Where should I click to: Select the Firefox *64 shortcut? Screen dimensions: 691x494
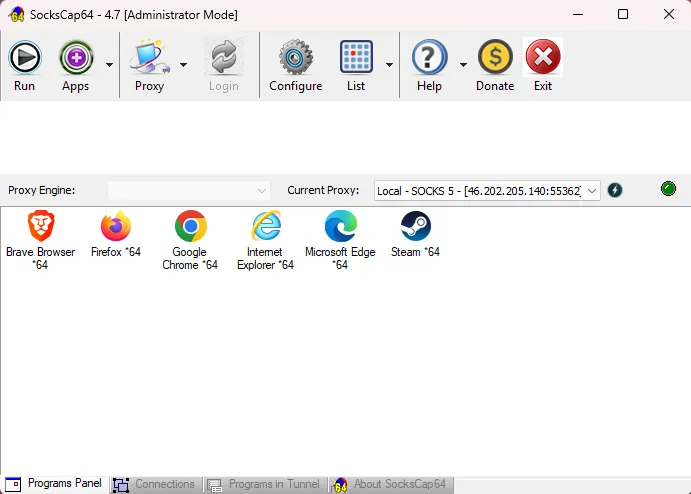point(116,234)
